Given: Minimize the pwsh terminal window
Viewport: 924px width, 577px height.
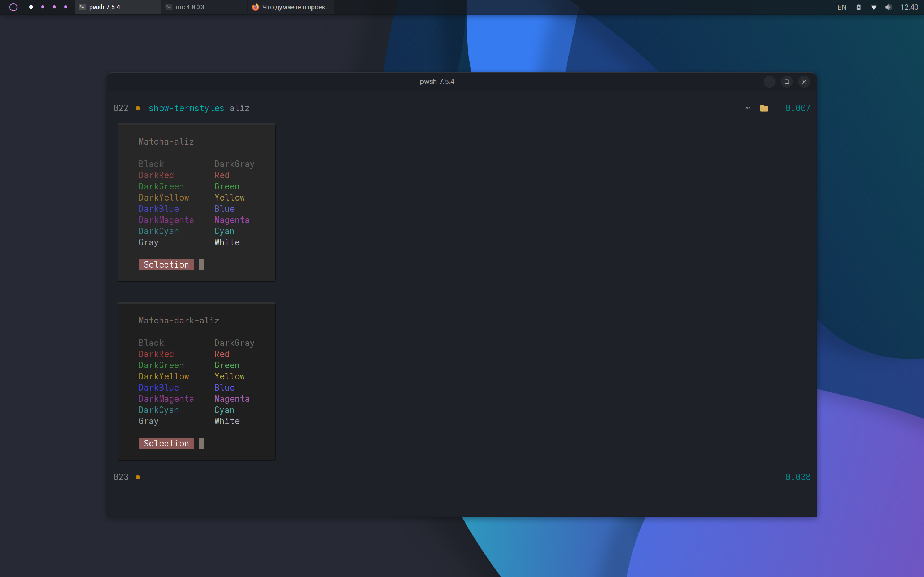Looking at the screenshot, I should pyautogui.click(x=770, y=82).
